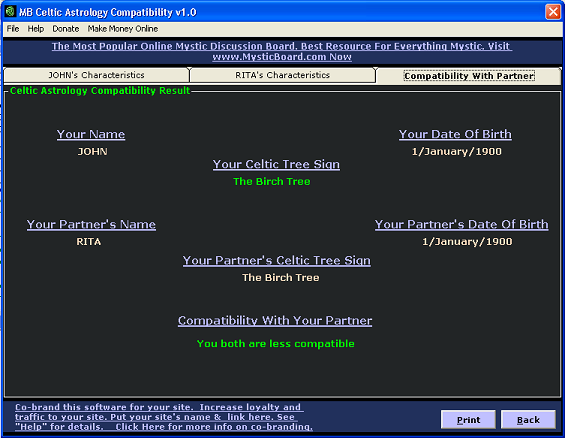This screenshot has height=438, width=565.
Task: Click the Your Partner's Celtic Tree Sign heading
Action: click(x=276, y=260)
